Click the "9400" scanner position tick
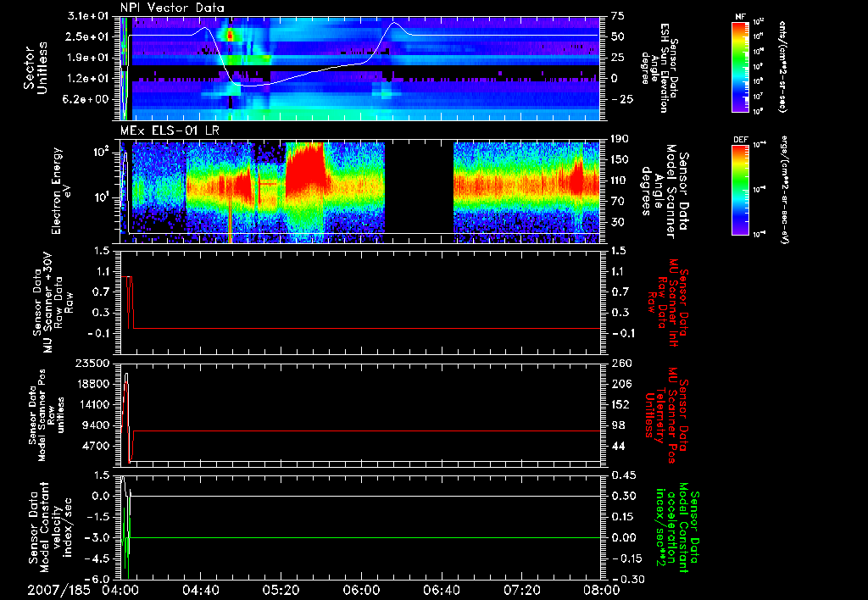This screenshot has height=600, width=868. point(96,425)
